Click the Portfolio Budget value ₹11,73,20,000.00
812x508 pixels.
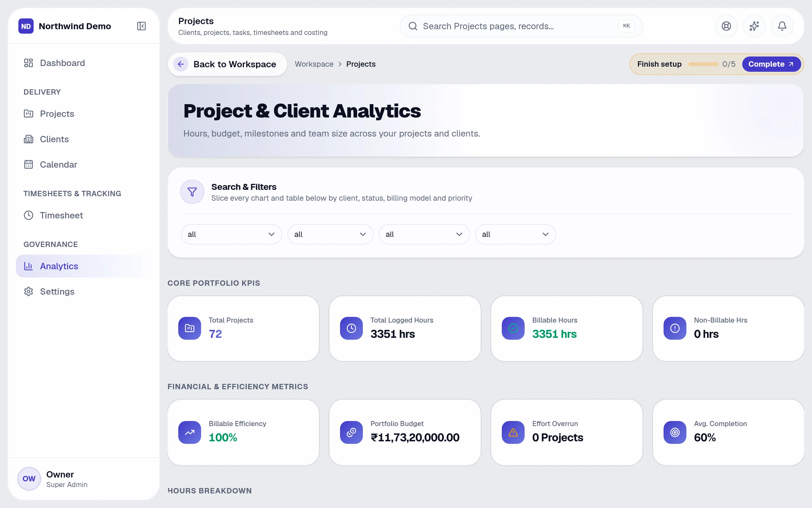(x=415, y=438)
